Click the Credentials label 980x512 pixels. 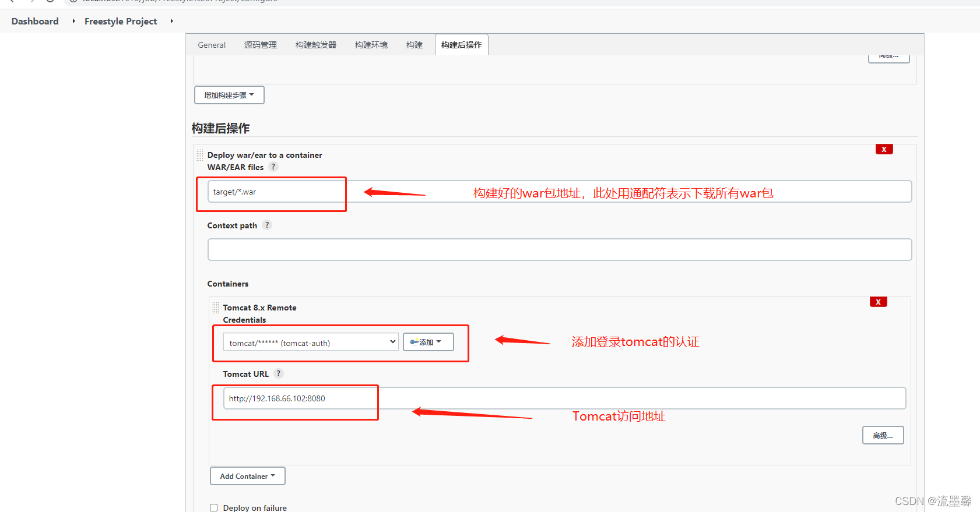(x=244, y=320)
